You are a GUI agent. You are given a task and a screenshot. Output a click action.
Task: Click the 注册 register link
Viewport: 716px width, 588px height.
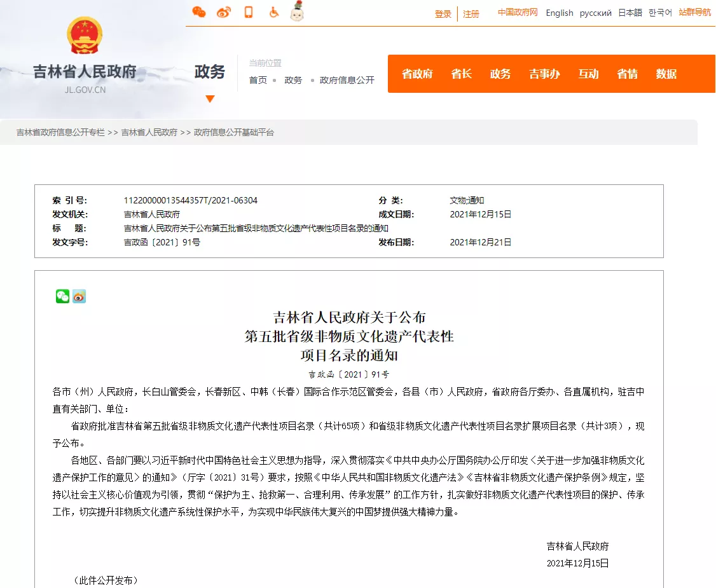[471, 14]
